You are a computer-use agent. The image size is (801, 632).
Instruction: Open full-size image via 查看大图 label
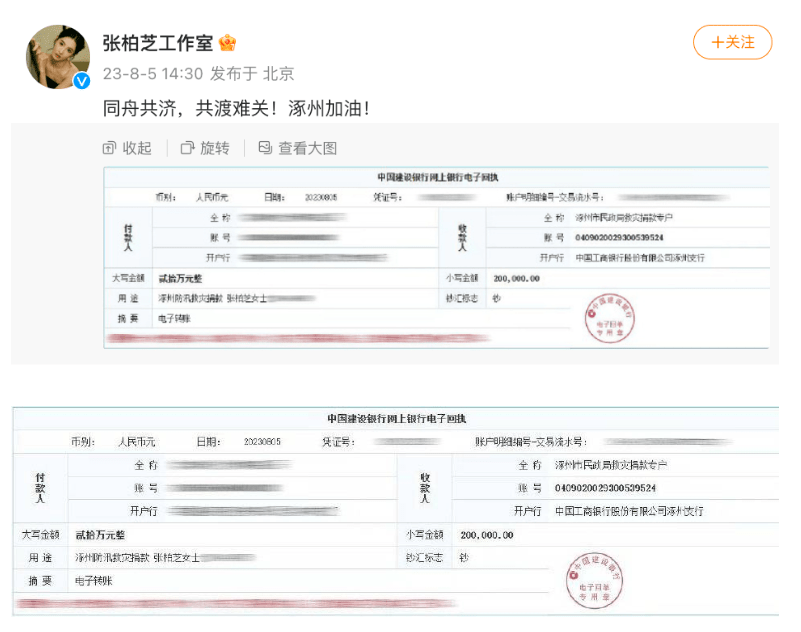click(307, 148)
